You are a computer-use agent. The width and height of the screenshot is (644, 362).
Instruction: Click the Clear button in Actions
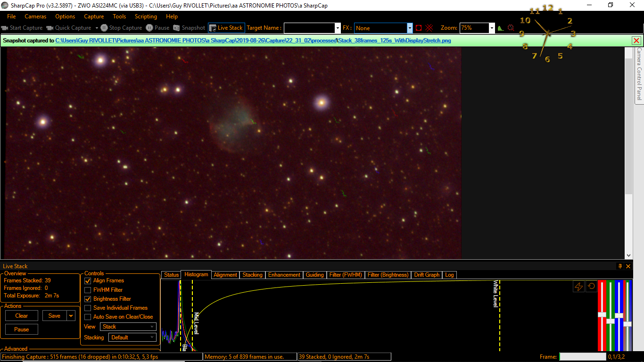click(22, 316)
